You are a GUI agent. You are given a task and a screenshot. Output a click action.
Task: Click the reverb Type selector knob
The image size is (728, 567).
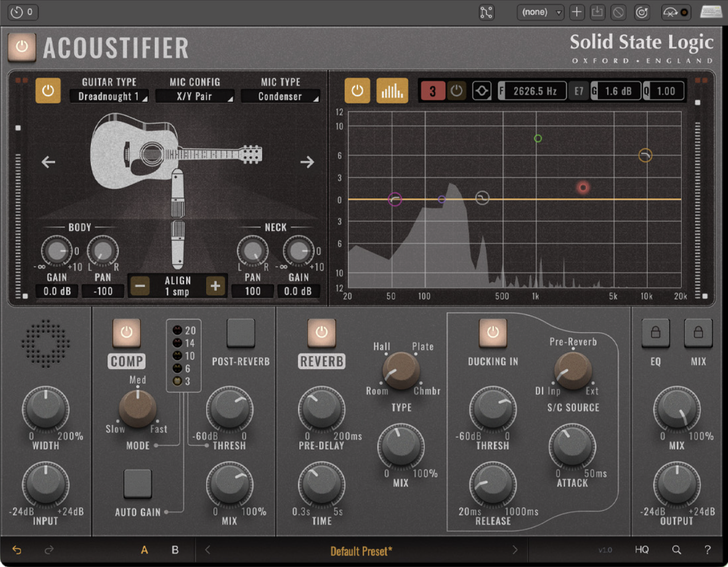401,371
